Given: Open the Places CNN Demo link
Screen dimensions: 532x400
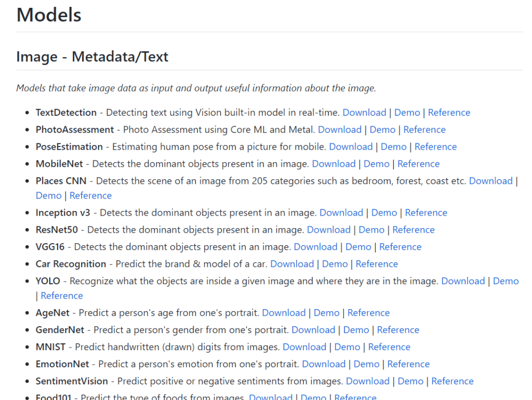Looking at the screenshot, I should point(48,196).
